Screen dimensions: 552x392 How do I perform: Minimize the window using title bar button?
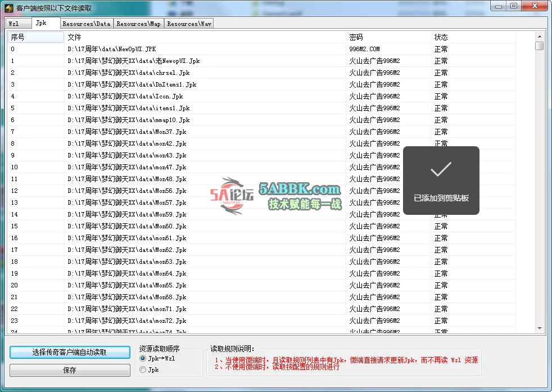point(499,6)
